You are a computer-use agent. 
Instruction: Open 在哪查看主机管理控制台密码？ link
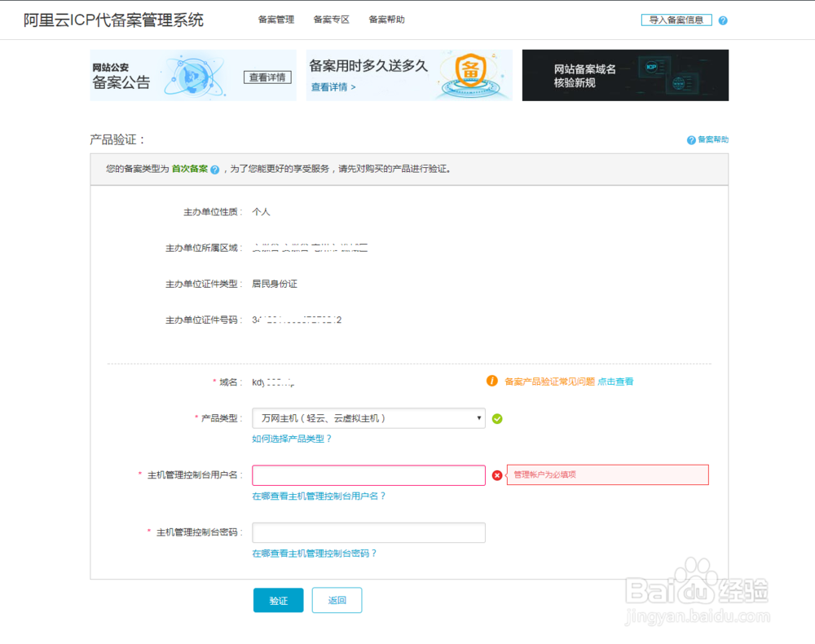click(x=315, y=553)
